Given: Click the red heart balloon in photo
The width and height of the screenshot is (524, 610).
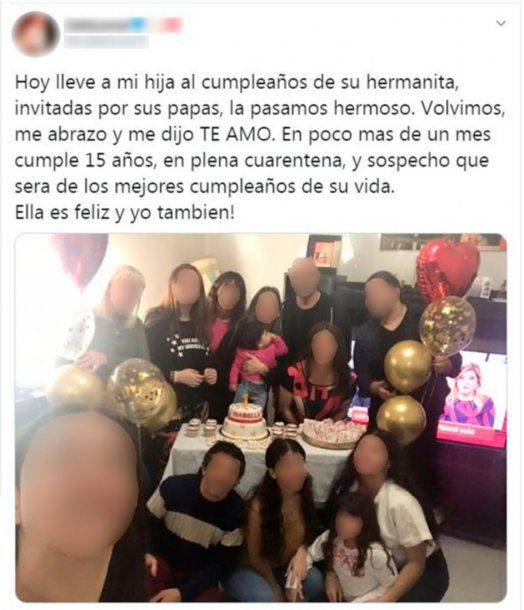Looking at the screenshot, I should coord(447,270).
